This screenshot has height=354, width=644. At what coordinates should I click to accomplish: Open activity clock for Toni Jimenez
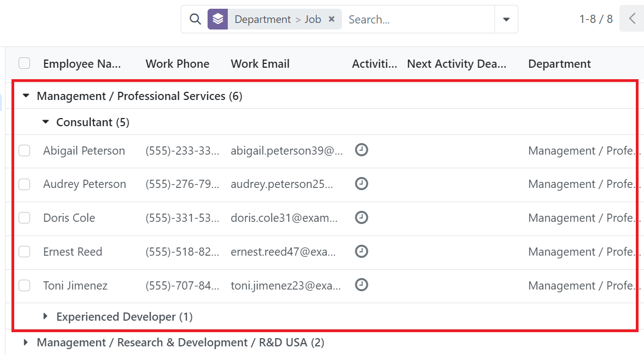coord(362,285)
